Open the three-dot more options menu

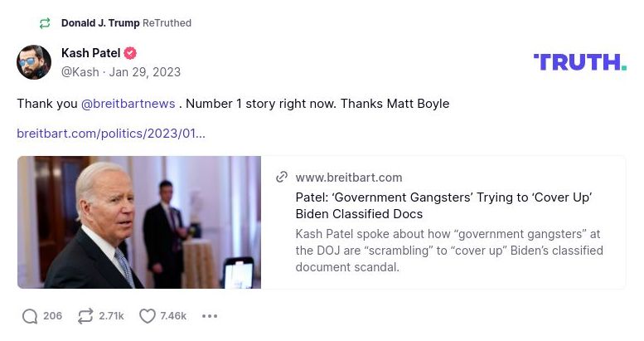pyautogui.click(x=210, y=316)
